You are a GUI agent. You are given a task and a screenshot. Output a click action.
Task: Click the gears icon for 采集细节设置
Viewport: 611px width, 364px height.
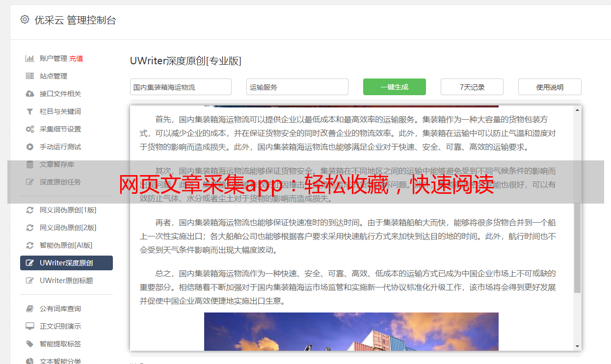29,129
